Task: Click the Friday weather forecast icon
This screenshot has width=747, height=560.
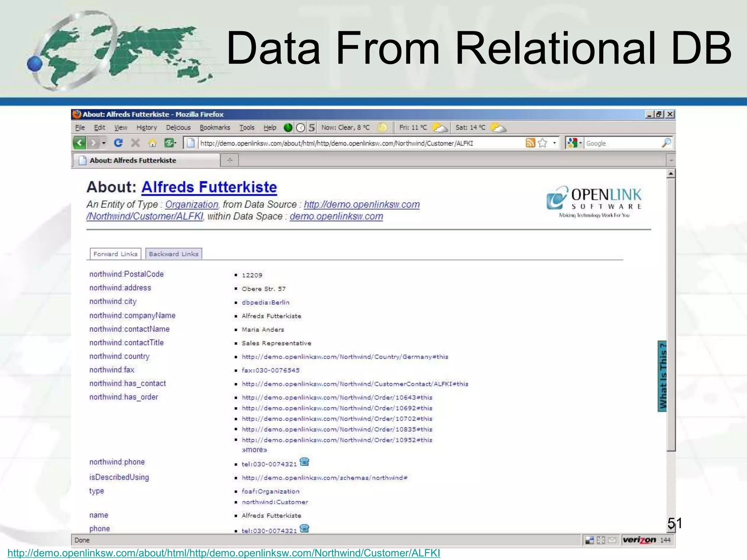Action: click(x=440, y=128)
